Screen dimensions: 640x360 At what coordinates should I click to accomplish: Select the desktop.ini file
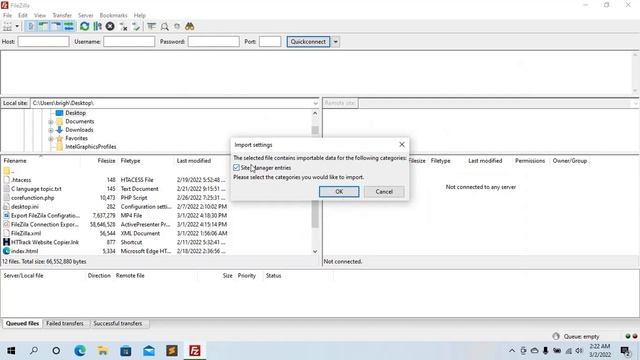115,207
